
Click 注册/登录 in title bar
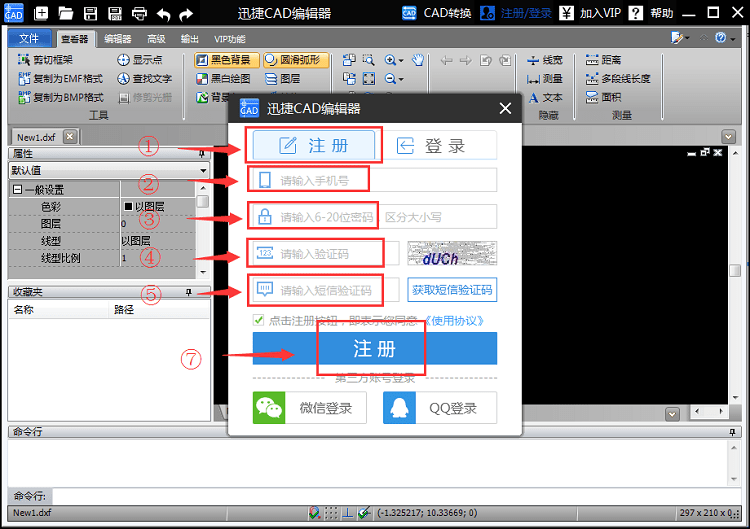pos(516,13)
